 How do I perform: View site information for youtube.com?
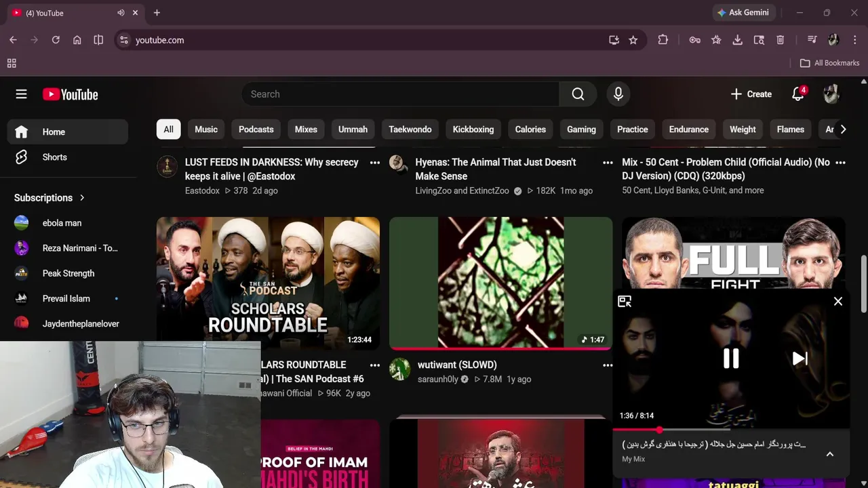pos(123,40)
